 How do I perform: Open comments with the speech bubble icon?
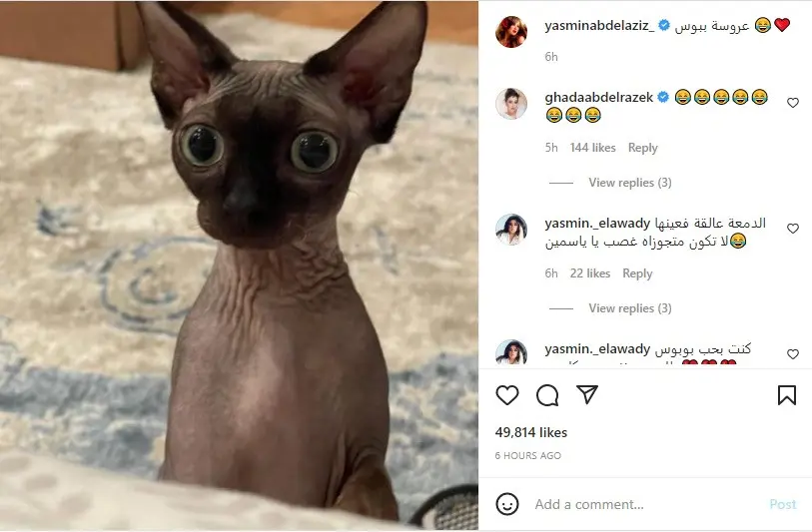coord(547,395)
